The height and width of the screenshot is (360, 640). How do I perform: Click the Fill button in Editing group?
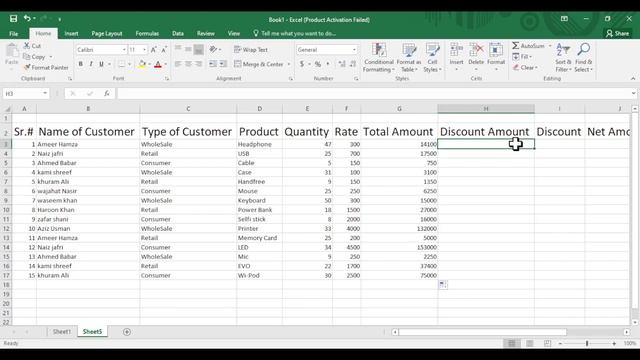pos(523,56)
